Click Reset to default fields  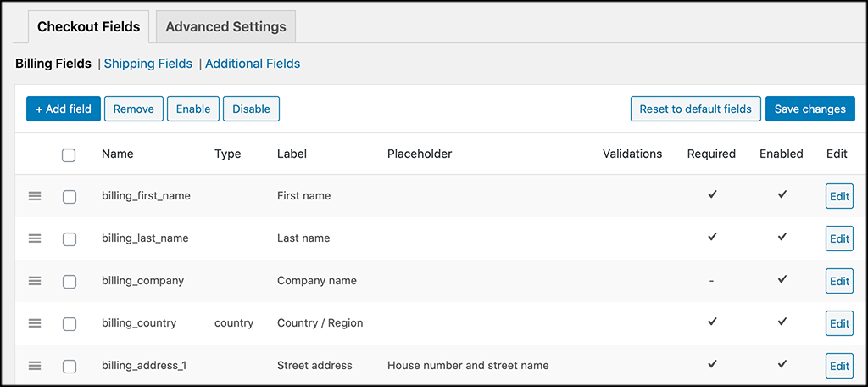coord(695,109)
